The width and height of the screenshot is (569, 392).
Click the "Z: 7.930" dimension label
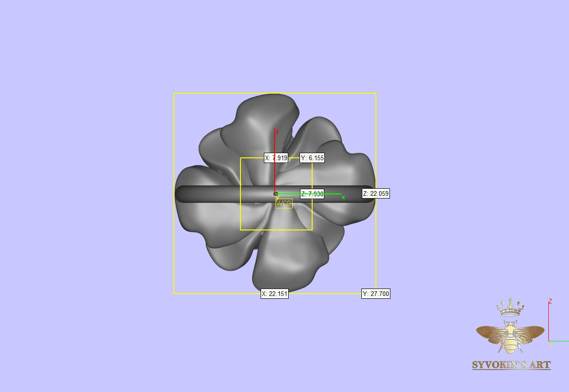pos(312,194)
